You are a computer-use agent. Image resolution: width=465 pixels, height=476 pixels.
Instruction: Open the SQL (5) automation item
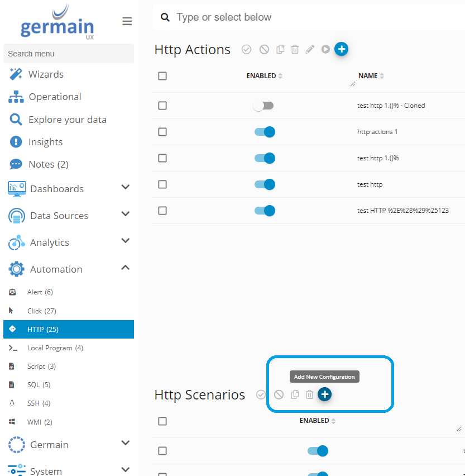pos(39,385)
